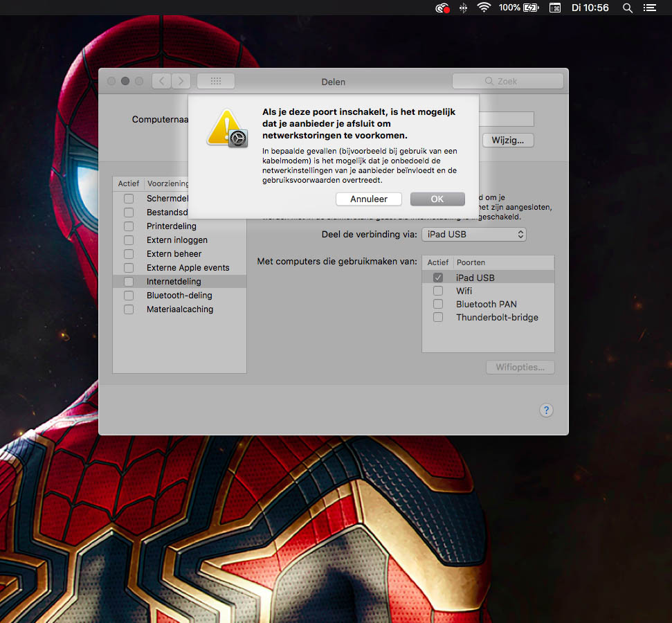Viewport: 672px width, 623px height.
Task: Click the Creative Cloud menu bar icon
Action: [442, 8]
